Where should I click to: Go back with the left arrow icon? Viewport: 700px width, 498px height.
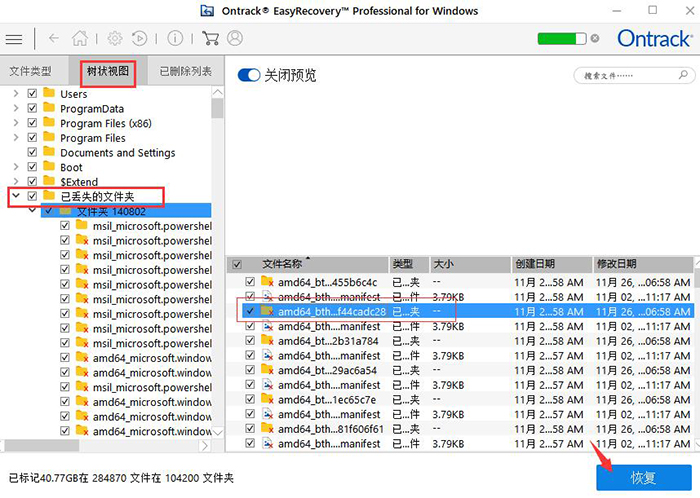[x=54, y=38]
